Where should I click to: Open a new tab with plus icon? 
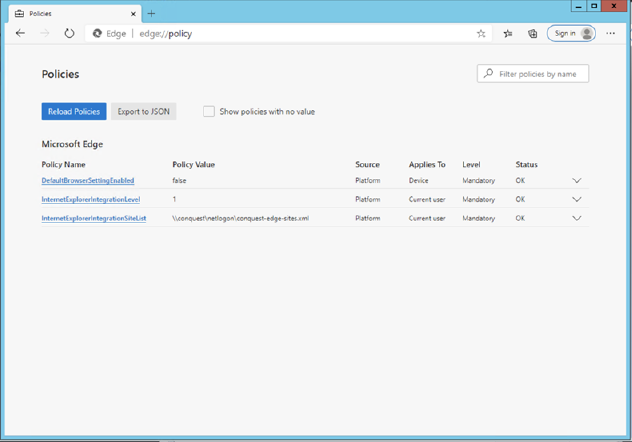151,14
